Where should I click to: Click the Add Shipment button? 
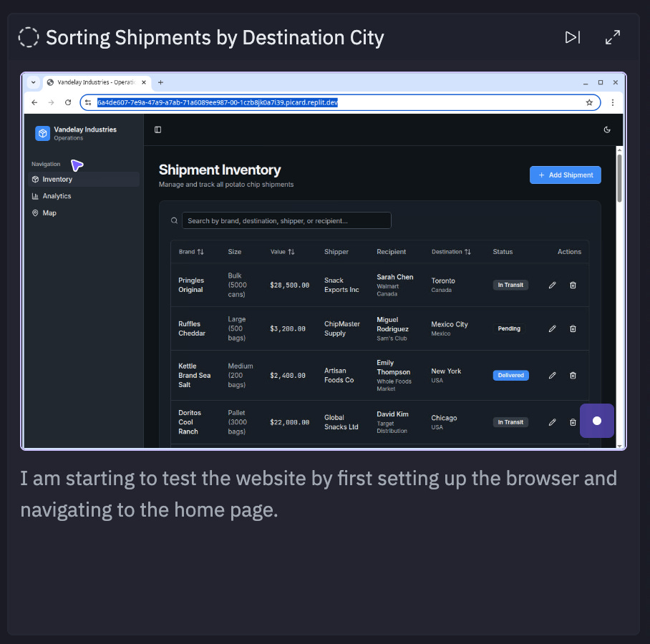coord(565,175)
